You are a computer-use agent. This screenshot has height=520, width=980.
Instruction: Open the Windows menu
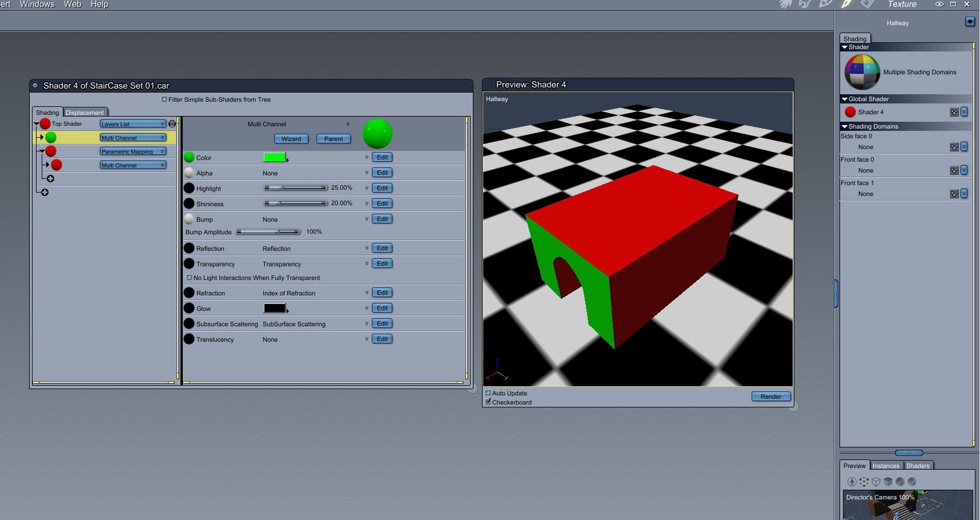[x=37, y=4]
